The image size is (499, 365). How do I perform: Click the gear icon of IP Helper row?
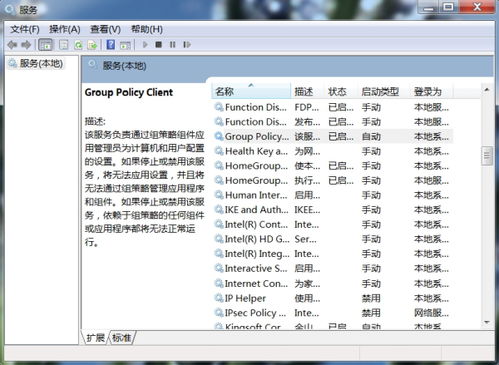[x=219, y=298]
